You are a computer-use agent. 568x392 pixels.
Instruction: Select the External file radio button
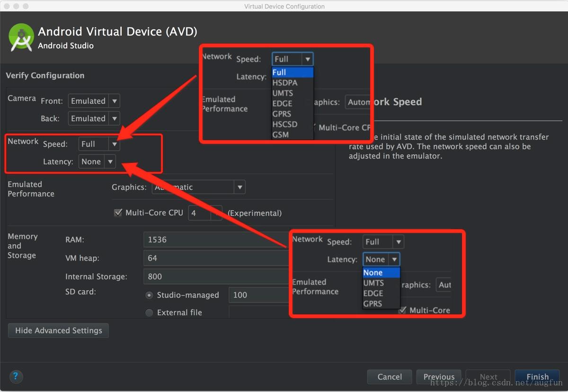click(x=149, y=312)
